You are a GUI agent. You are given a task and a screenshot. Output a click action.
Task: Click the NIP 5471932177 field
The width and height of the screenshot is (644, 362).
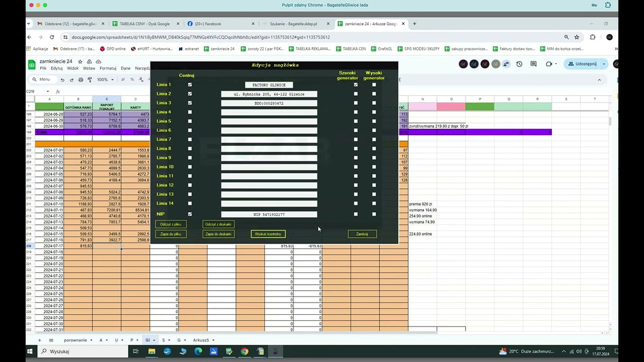269,215
